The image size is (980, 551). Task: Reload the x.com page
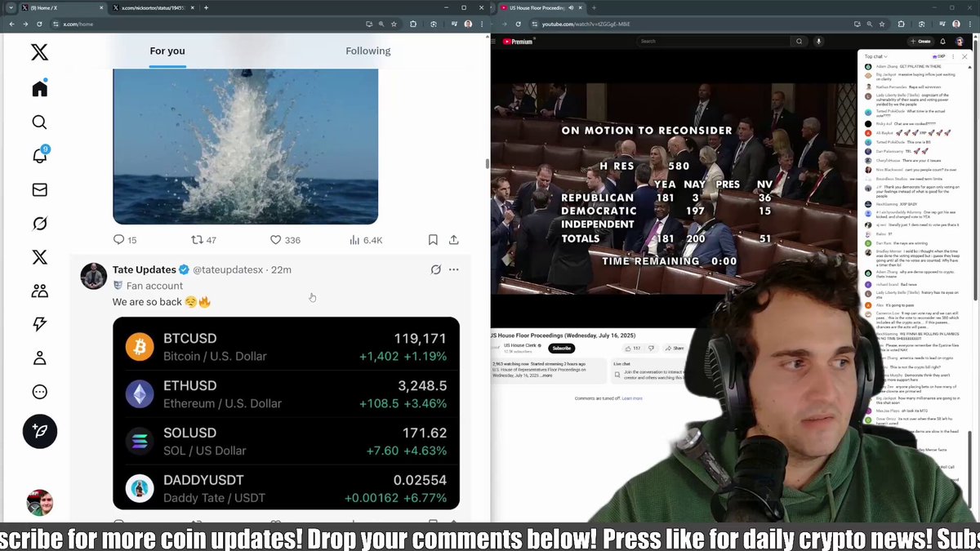click(x=39, y=24)
